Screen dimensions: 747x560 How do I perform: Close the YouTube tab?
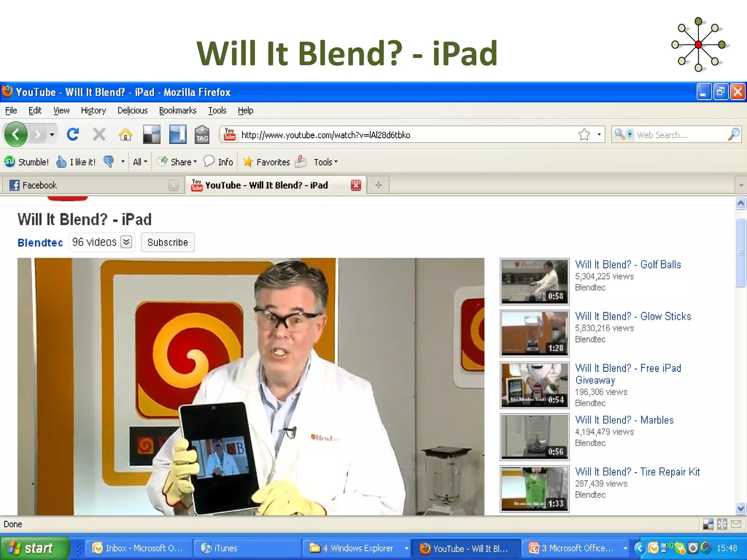coord(356,185)
